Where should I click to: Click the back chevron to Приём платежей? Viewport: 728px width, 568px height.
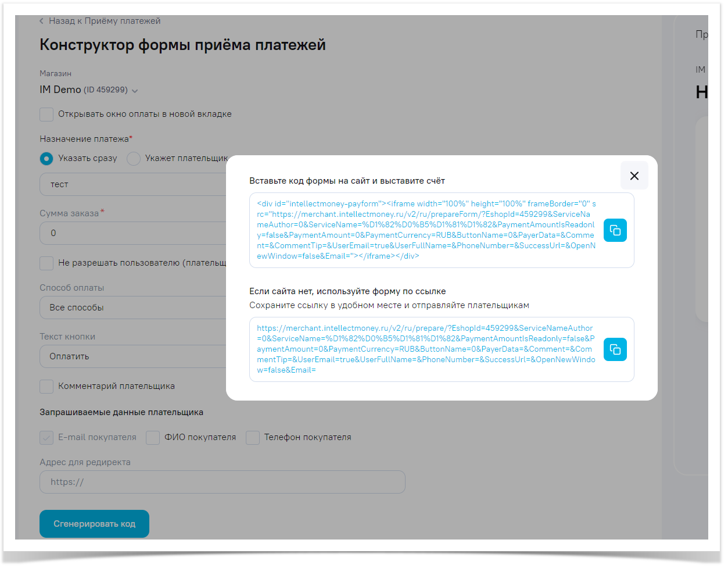click(41, 21)
